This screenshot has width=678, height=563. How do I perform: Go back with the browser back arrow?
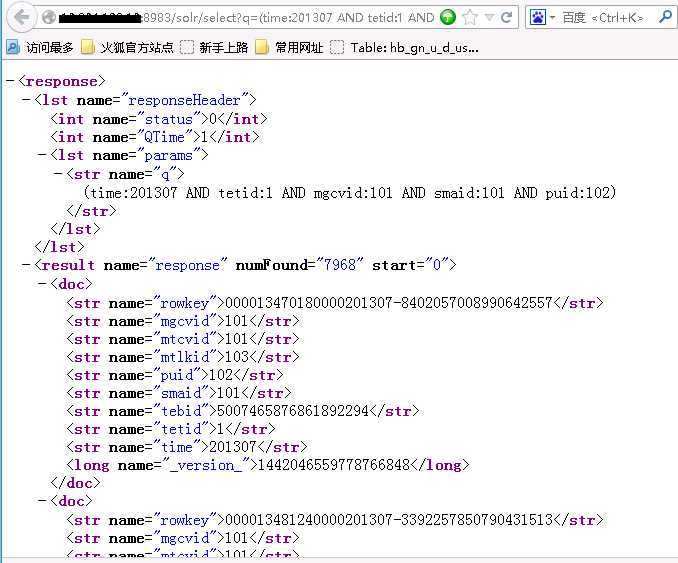click(21, 17)
